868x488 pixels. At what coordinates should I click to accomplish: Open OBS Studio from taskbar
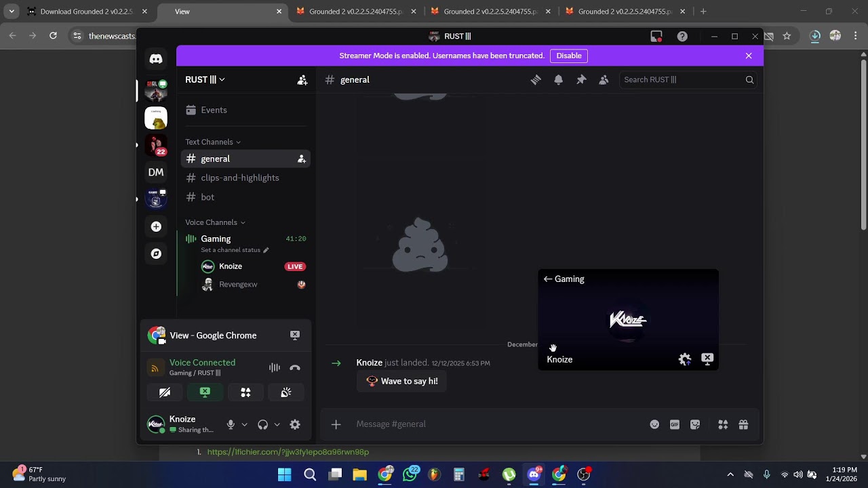coord(584,474)
